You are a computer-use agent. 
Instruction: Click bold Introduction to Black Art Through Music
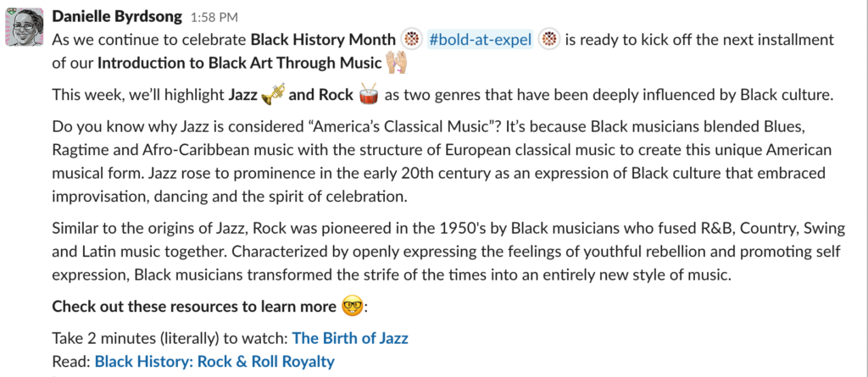coord(240,63)
